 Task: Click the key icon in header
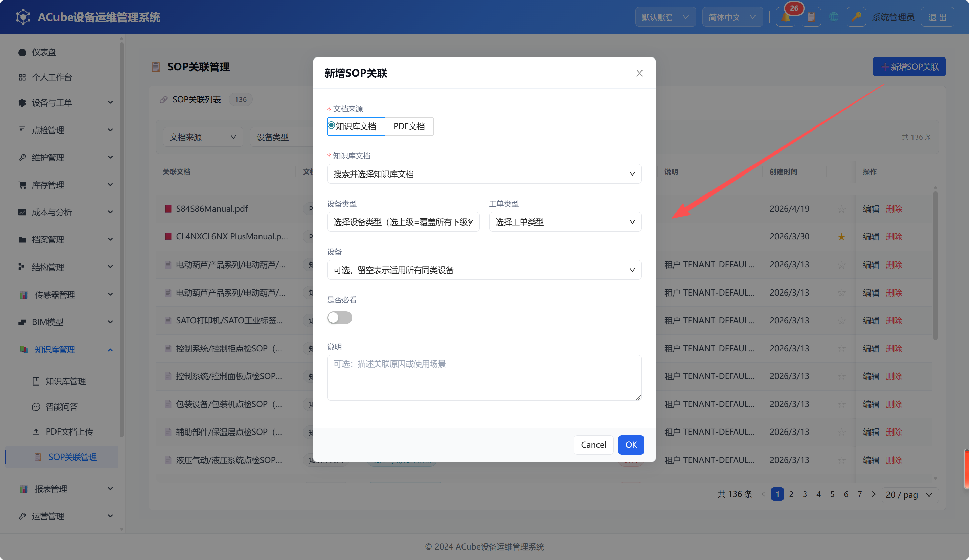click(x=856, y=17)
